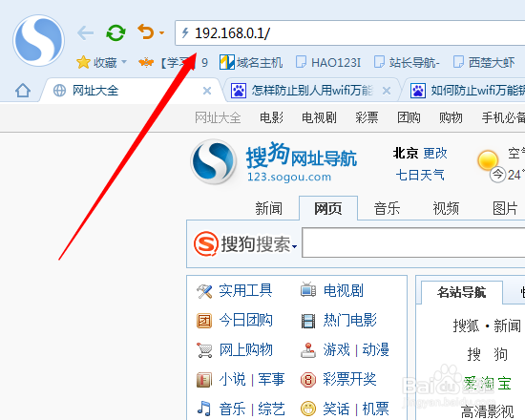Click 电影 in top navigation
Screen dimensions: 525x420
(x=271, y=117)
